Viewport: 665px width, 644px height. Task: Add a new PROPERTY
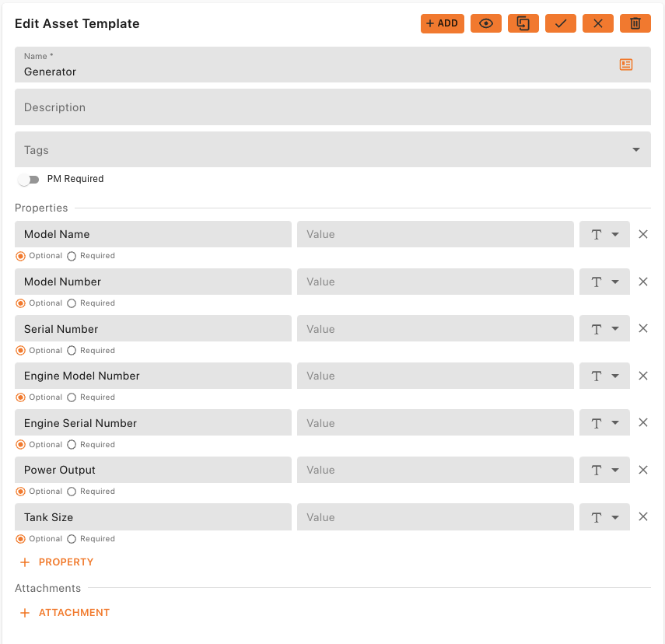coord(57,562)
